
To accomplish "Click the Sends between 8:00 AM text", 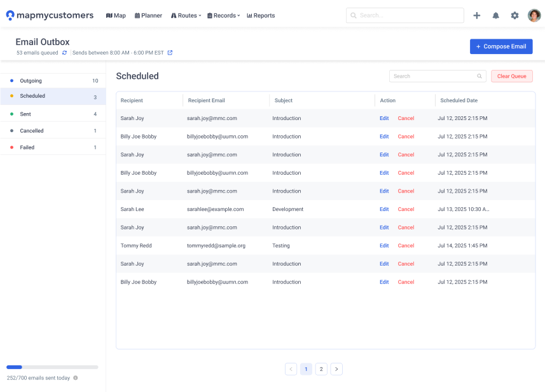I will [x=118, y=53].
